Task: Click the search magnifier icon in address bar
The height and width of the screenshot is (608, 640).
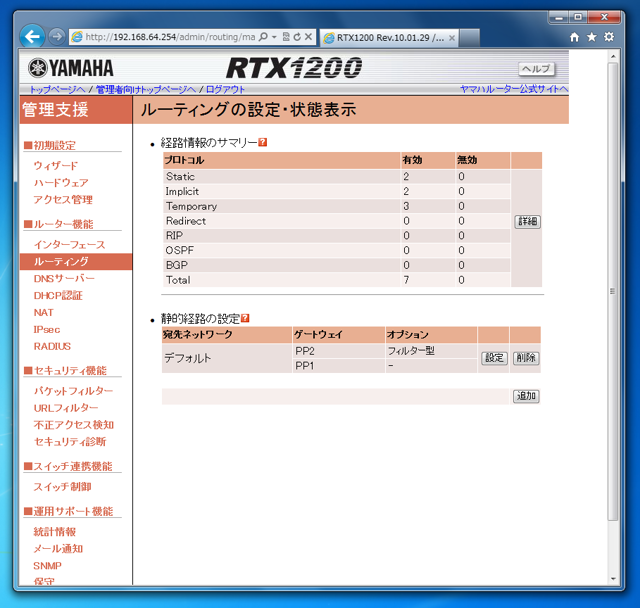Action: pos(263,37)
